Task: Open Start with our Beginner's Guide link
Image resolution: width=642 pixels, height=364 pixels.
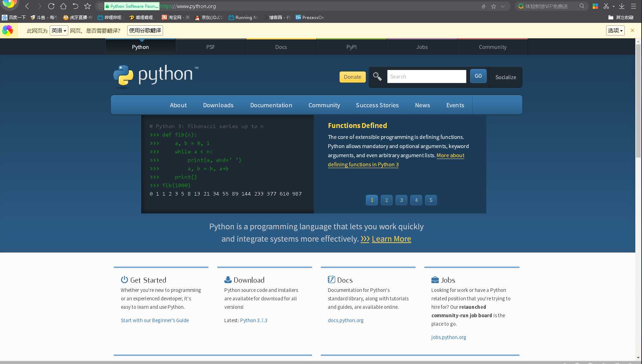Action: (155, 320)
